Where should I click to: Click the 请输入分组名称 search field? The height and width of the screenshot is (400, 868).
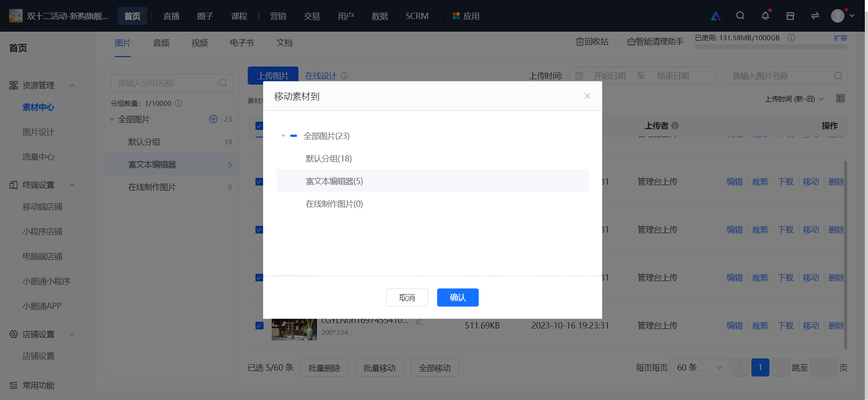tap(172, 83)
